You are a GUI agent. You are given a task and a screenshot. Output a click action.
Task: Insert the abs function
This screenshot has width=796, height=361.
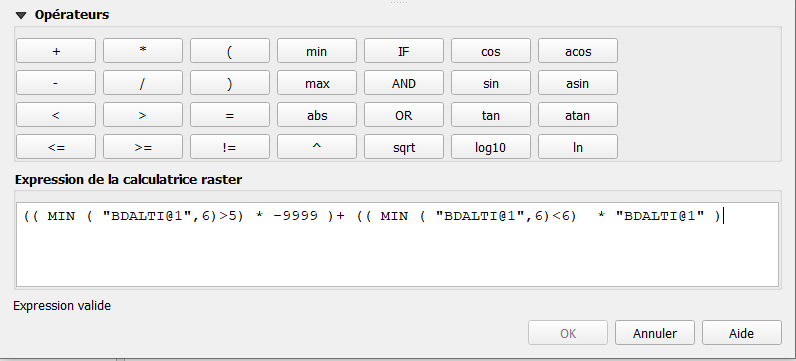pos(317,115)
